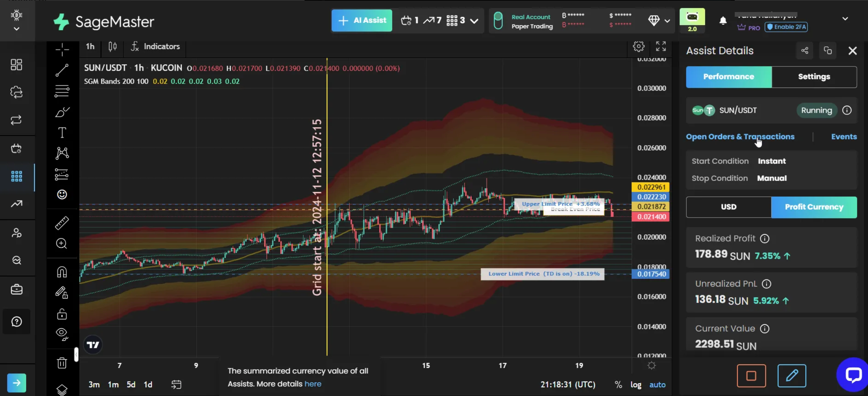Viewport: 868px width, 396px height.
Task: Expand the user account menu chevron
Action: pyautogui.click(x=845, y=19)
